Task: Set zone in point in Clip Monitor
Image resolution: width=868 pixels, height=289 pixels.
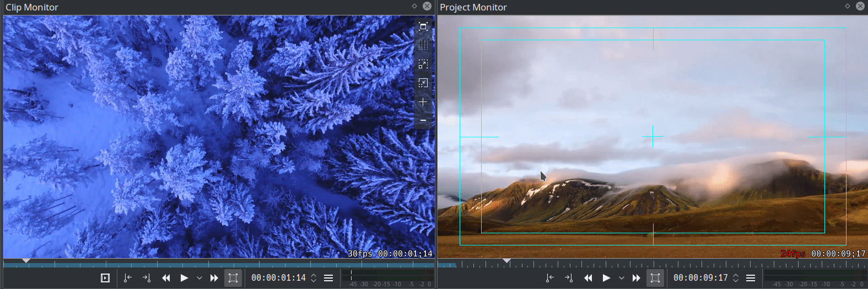Action: pyautogui.click(x=128, y=278)
